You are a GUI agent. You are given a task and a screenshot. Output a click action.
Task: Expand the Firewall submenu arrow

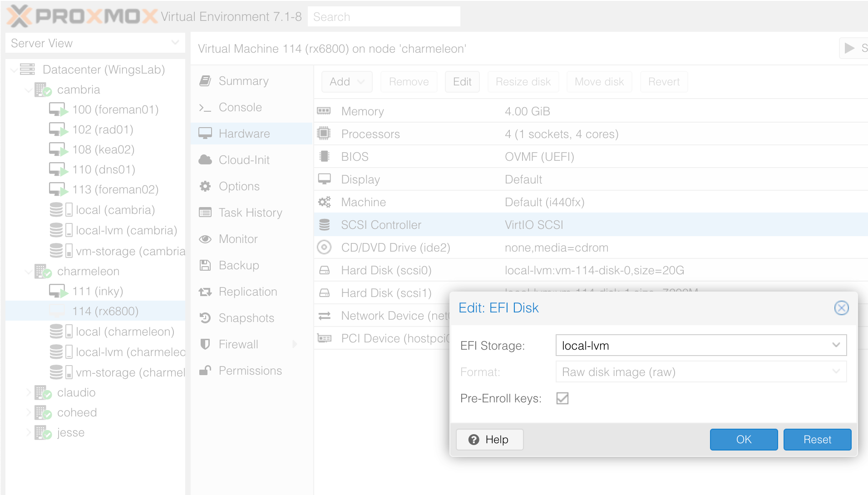tap(295, 344)
